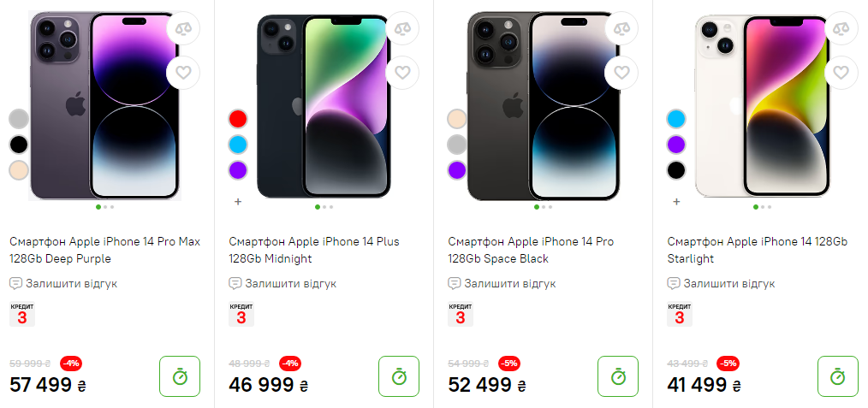This screenshot has height=408, width=868.
Task: Click the credit badge under iPhone 14 Plus
Action: click(241, 314)
